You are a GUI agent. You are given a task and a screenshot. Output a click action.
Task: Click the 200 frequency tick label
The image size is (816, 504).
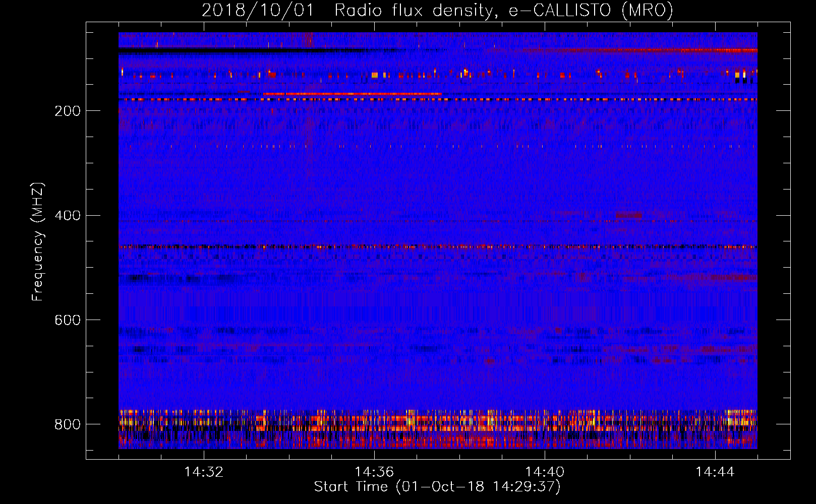pyautogui.click(x=68, y=111)
